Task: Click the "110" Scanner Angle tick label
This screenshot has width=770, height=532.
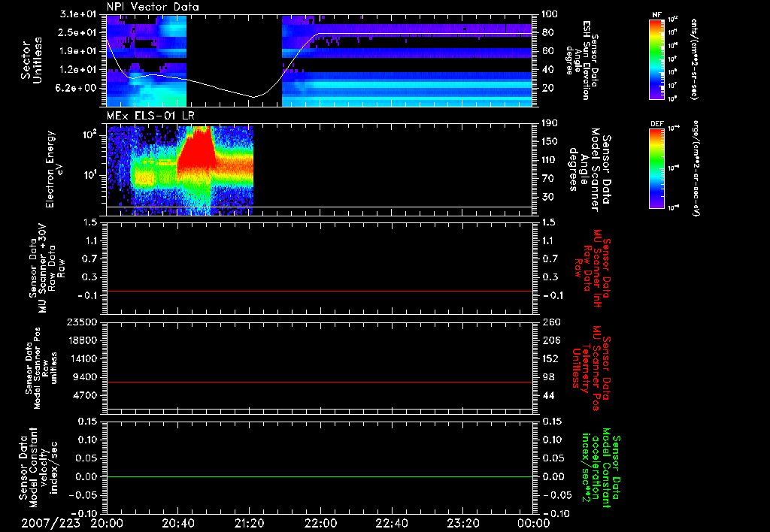Action: pos(550,160)
